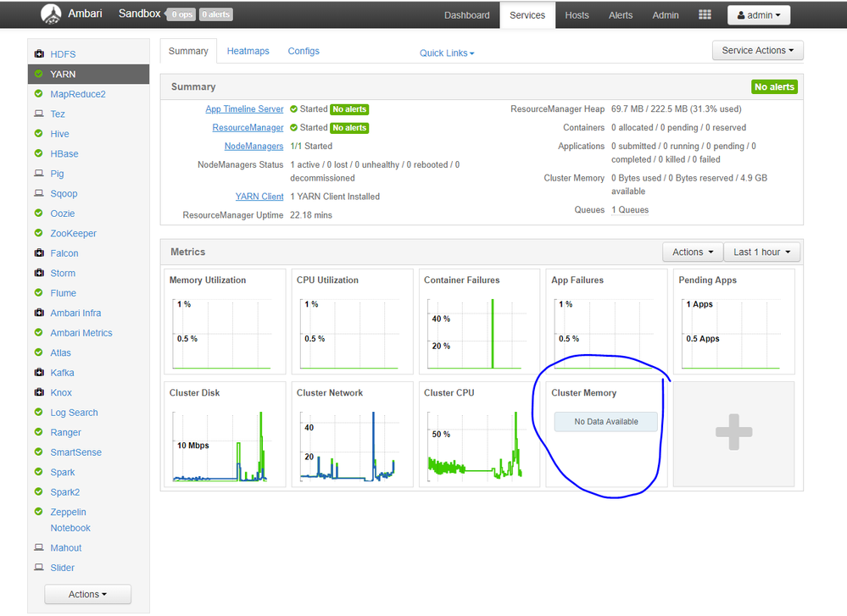Click the status icon beside ZooKeeper
The height and width of the screenshot is (616, 847).
[38, 233]
